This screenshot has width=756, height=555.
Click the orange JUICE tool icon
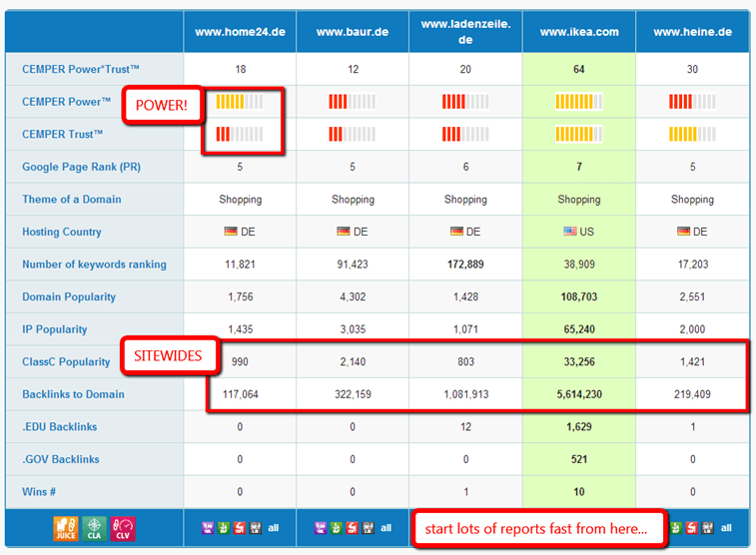pyautogui.click(x=66, y=528)
